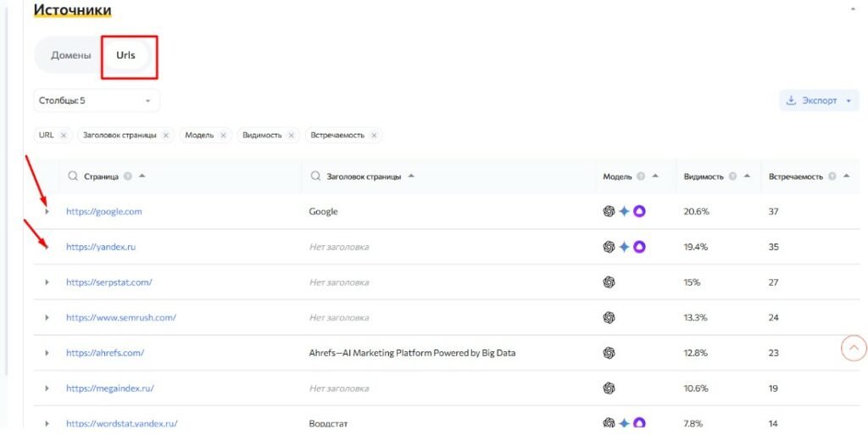Open the https://www.semrush.com/ link

(x=120, y=318)
